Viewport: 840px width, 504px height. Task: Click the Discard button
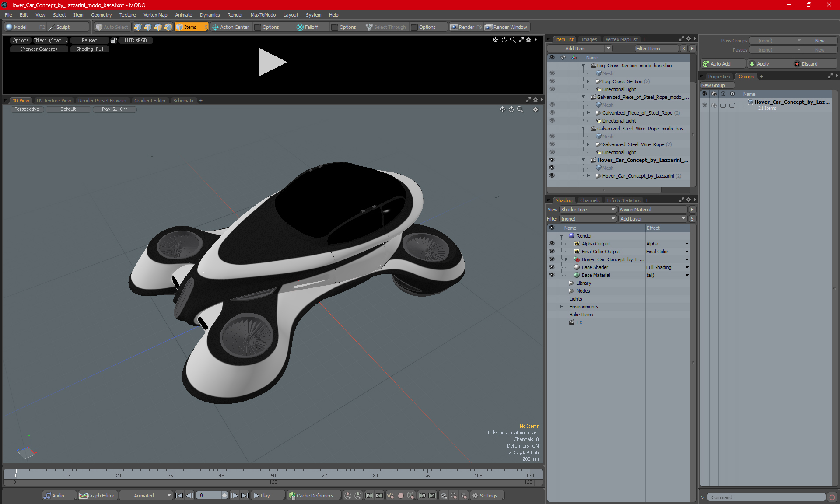815,64
